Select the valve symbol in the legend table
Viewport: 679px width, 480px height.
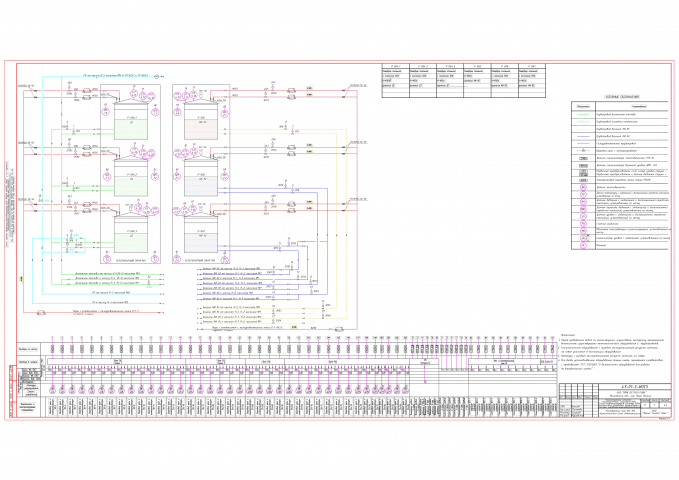point(583,151)
